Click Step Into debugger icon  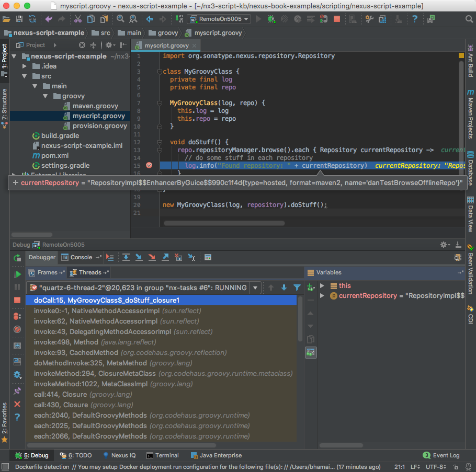pyautogui.click(x=139, y=257)
